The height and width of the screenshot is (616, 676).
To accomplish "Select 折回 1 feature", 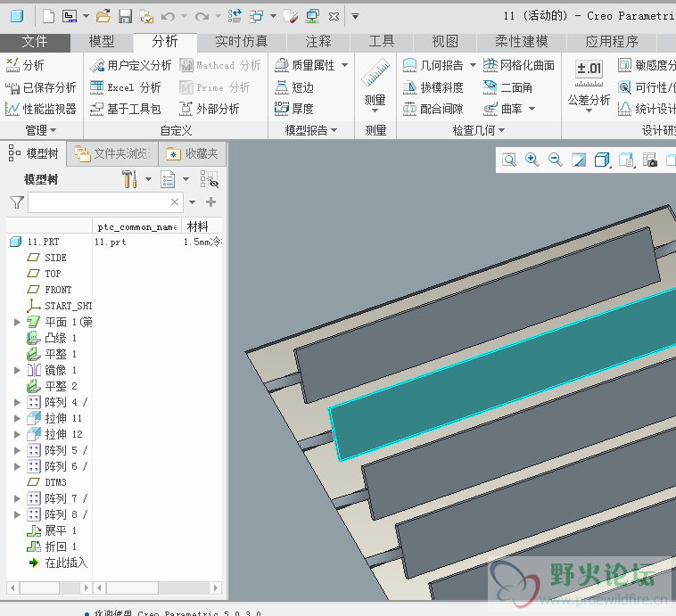I will 52,546.
